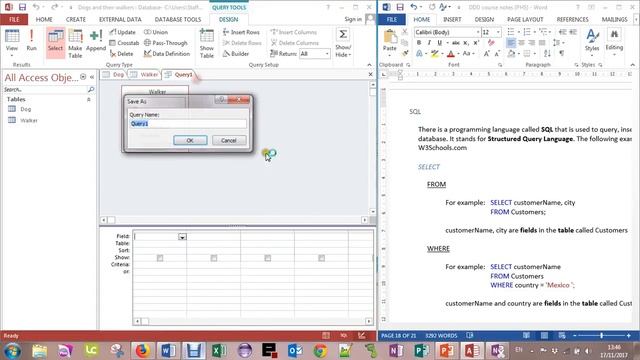This screenshot has width=640, height=360.
Task: Open the All Access Objects pane menu
Action: pyautogui.click(x=83, y=77)
